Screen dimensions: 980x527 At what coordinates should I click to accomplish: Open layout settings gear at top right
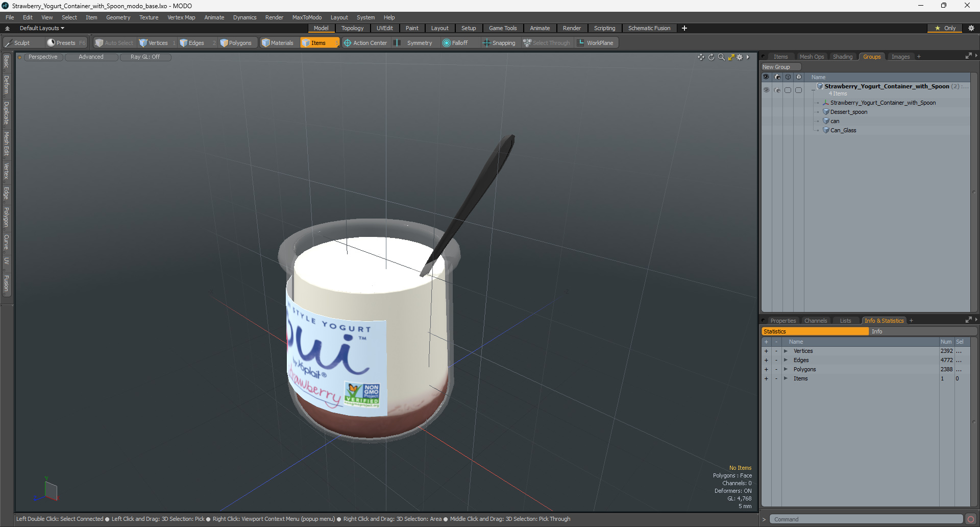coord(971,28)
